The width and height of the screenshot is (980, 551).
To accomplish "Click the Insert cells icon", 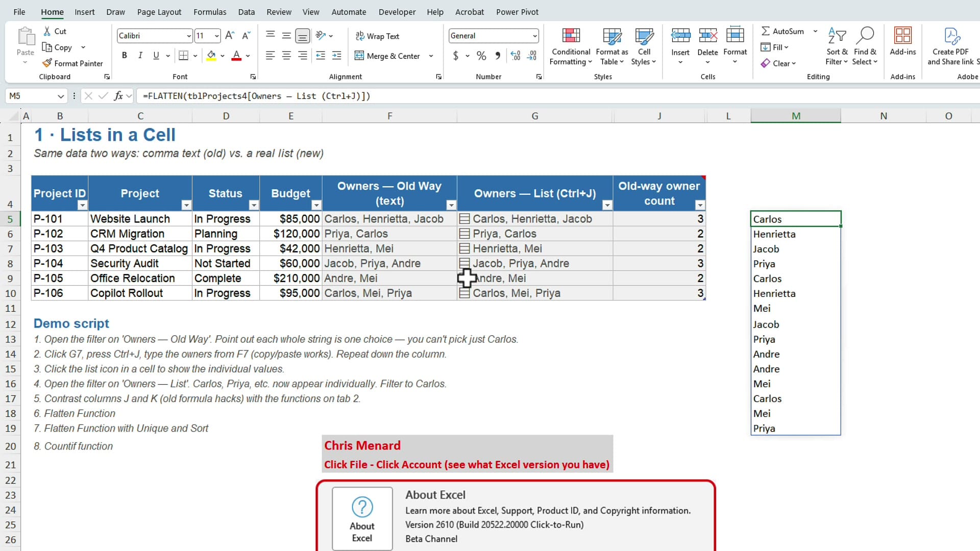I will coord(680,36).
